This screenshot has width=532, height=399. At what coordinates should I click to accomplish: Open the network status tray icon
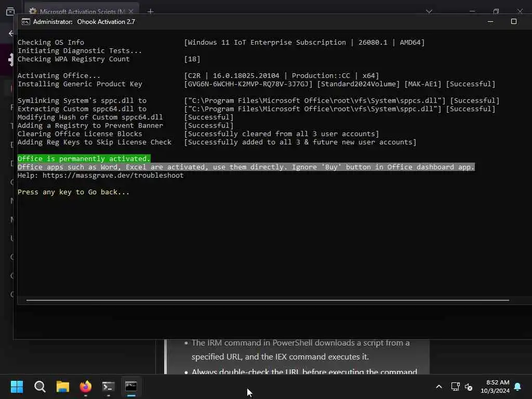(x=455, y=387)
